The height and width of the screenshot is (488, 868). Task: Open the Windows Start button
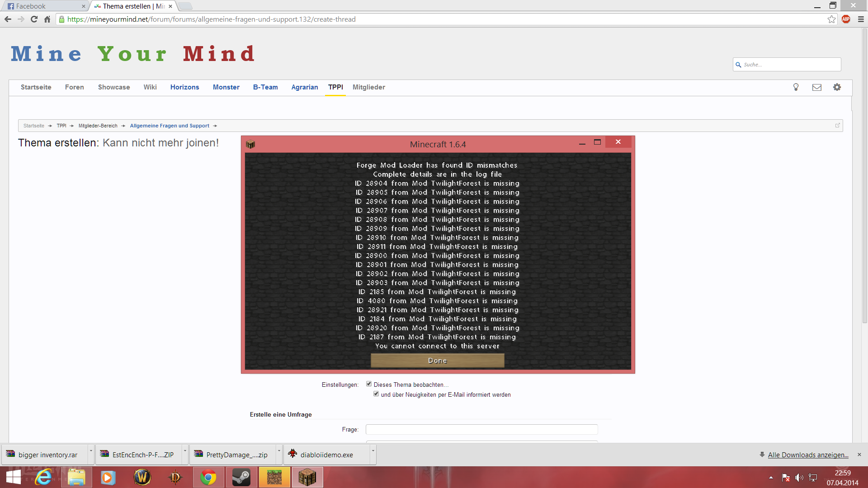pos(14,477)
